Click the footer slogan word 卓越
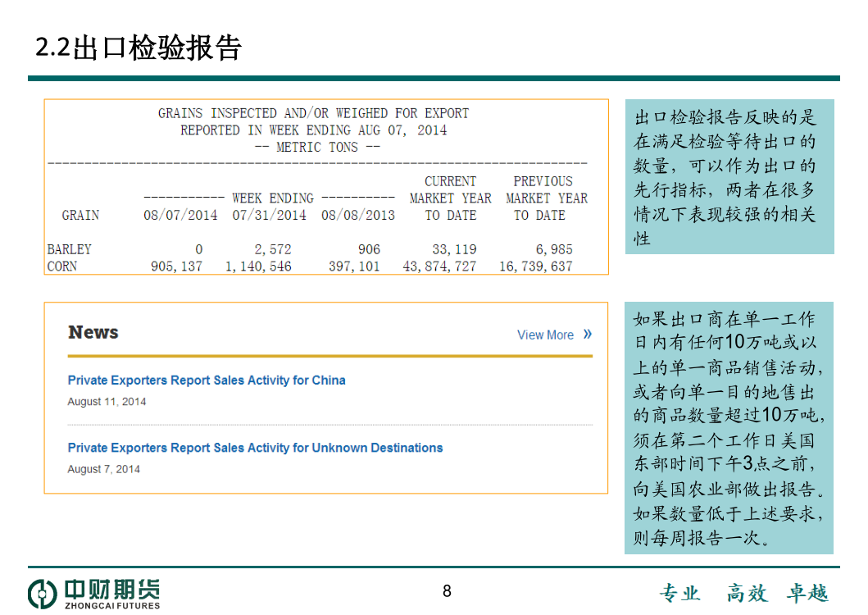Screen dimensions: 868x615 [x=807, y=594]
